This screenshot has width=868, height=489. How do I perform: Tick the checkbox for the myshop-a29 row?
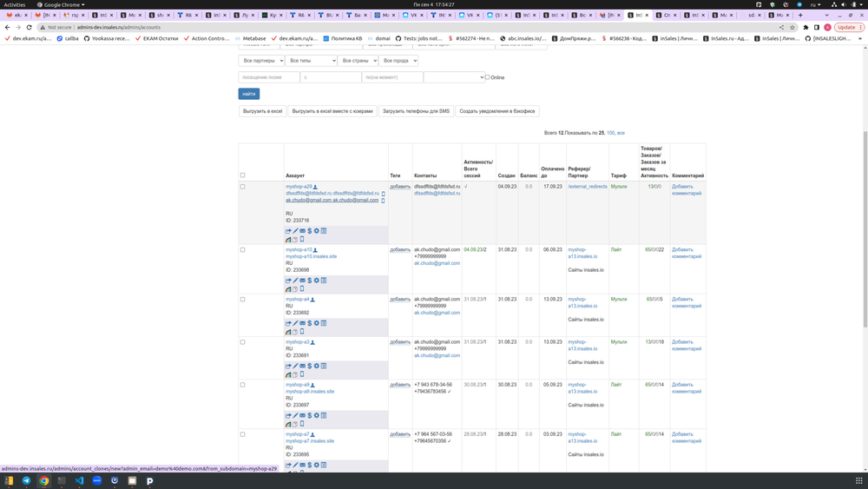243,187
